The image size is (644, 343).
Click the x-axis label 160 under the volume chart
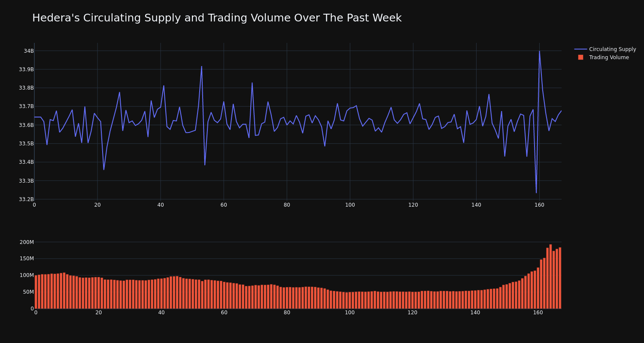pyautogui.click(x=538, y=313)
